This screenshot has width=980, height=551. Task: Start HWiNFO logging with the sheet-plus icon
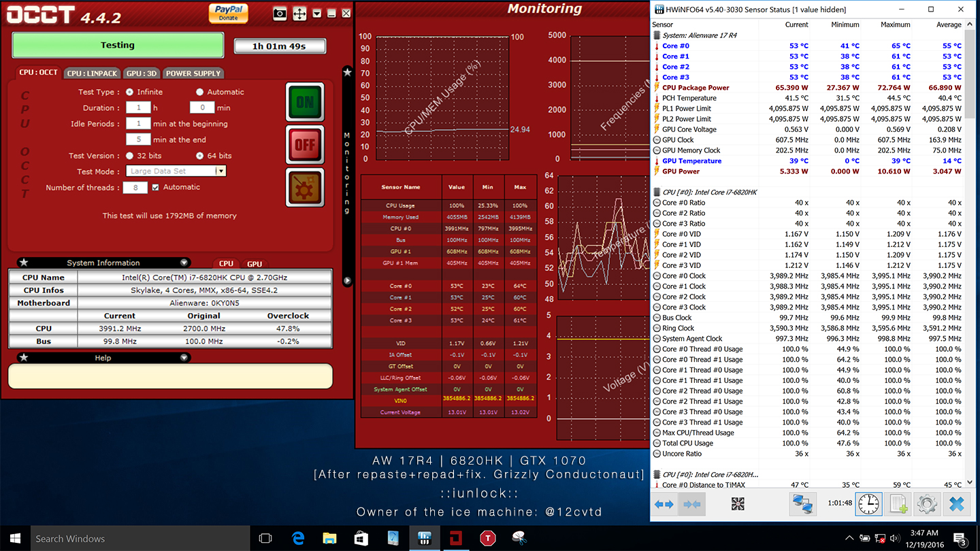tap(898, 504)
